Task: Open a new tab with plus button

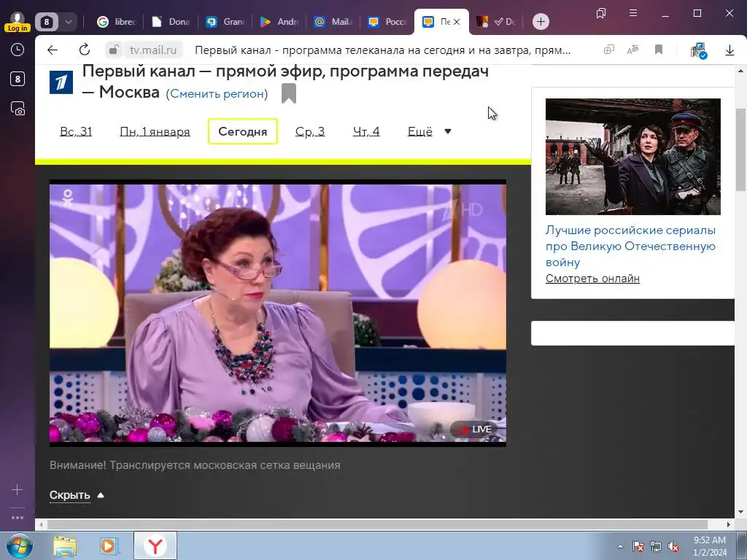Action: click(x=541, y=21)
